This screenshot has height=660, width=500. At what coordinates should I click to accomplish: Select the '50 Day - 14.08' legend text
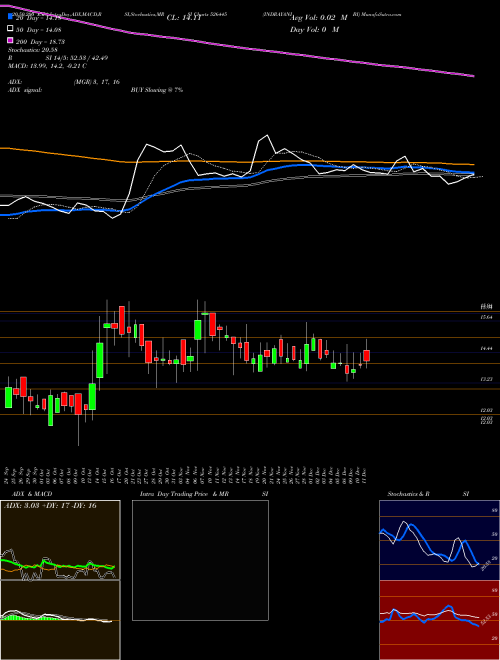[x=39, y=29]
